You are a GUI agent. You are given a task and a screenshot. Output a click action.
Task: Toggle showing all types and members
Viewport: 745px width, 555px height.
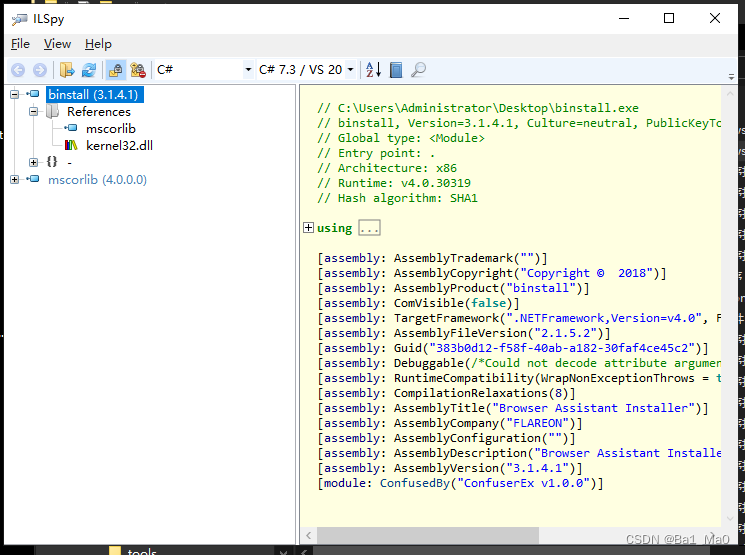coord(138,70)
